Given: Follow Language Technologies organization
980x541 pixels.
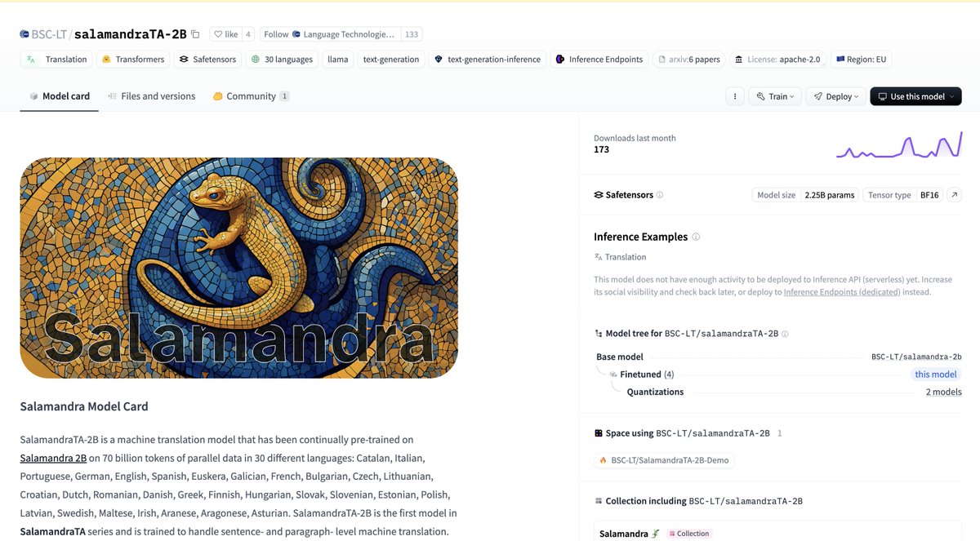Looking at the screenshot, I should [331, 34].
